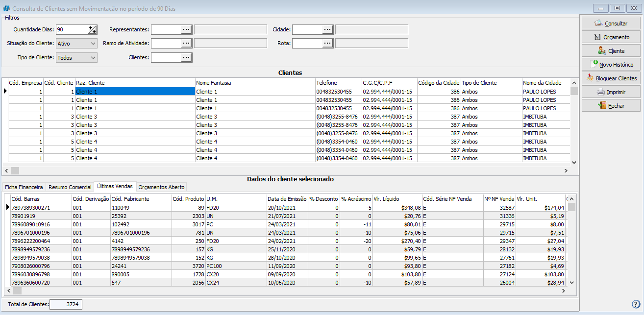Open the Situação do Cliente dropdown

(x=93, y=44)
